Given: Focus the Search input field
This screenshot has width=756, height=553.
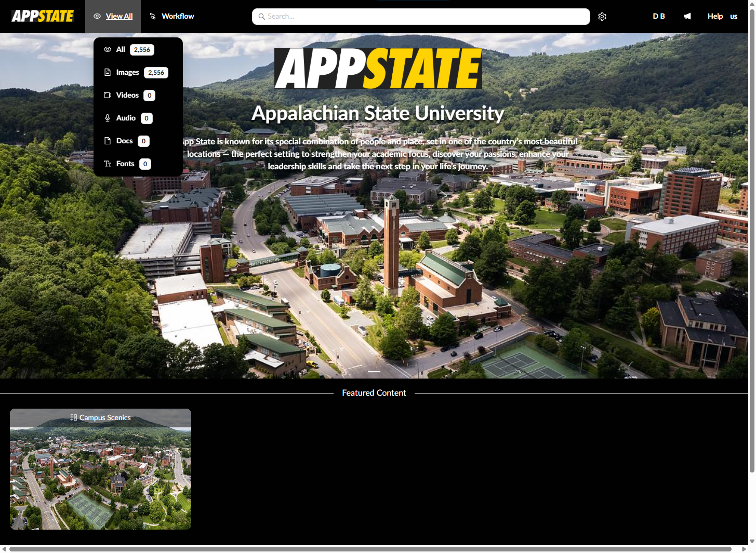Looking at the screenshot, I should [421, 17].
